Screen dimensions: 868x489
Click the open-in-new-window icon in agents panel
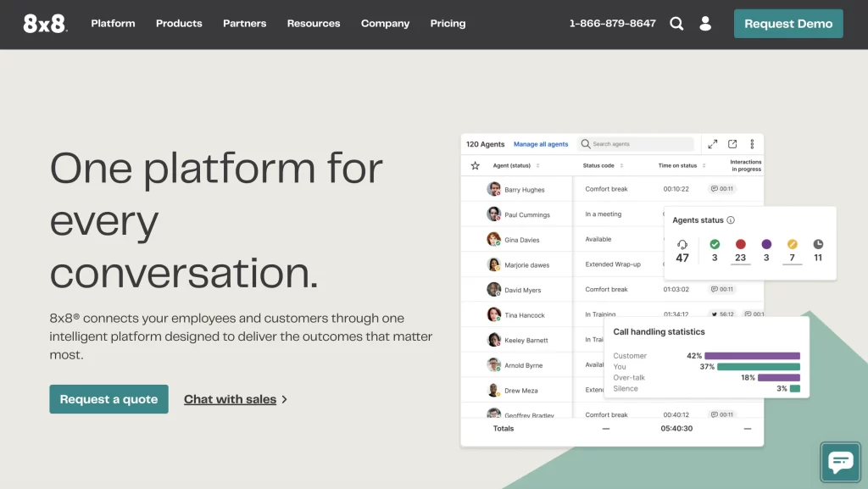tap(732, 144)
